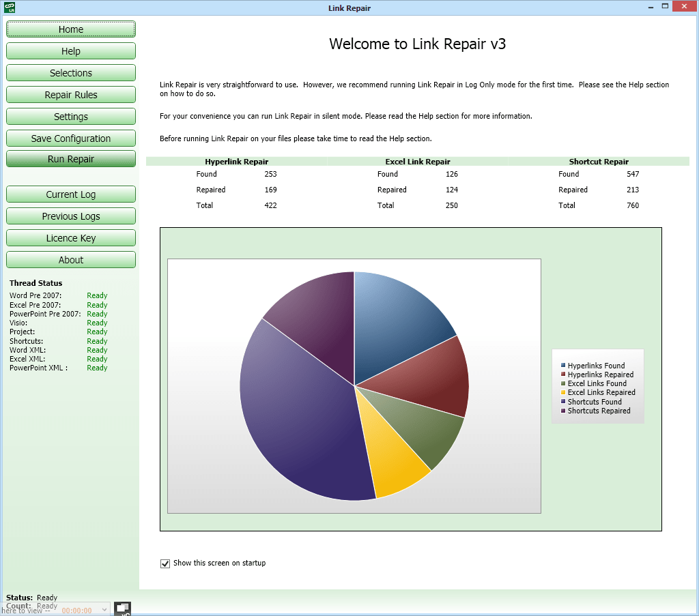This screenshot has height=616, width=699.
Task: Open Previous Logs
Action: coord(71,216)
